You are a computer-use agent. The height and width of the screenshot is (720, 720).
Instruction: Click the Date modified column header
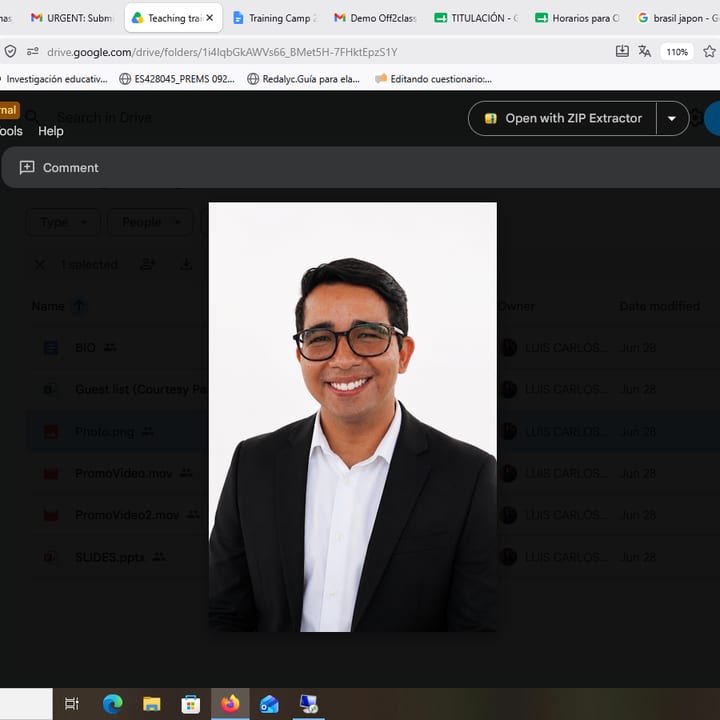659,306
